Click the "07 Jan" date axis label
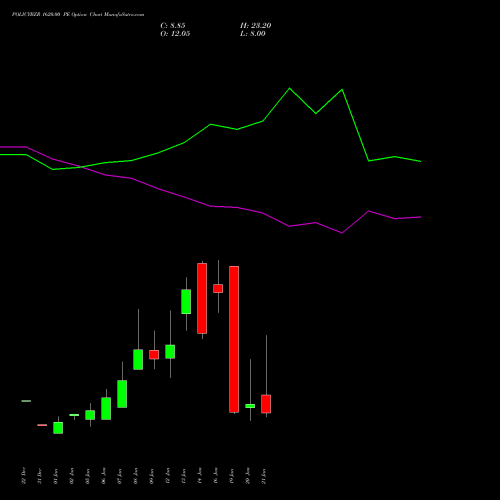The height and width of the screenshot is (500, 500). pos(119,476)
